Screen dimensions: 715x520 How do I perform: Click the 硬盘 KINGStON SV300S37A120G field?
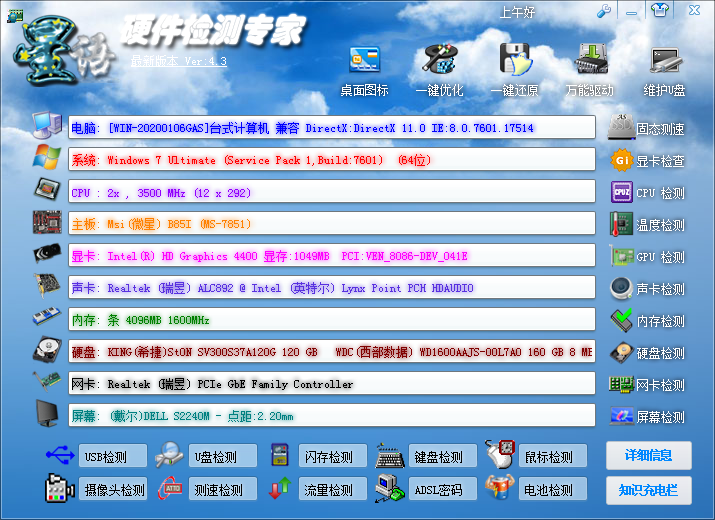[x=332, y=351]
